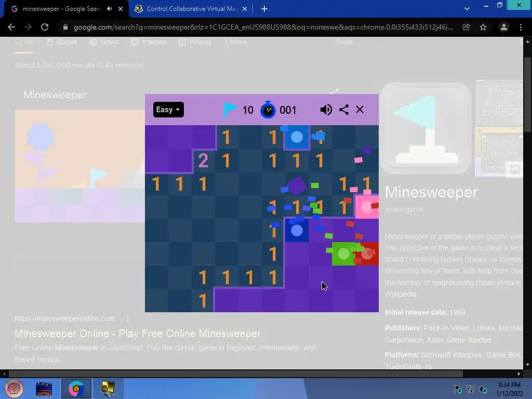Screen dimensions: 532x399
Task: Mute the Minesweeper game sound
Action: [326, 110]
